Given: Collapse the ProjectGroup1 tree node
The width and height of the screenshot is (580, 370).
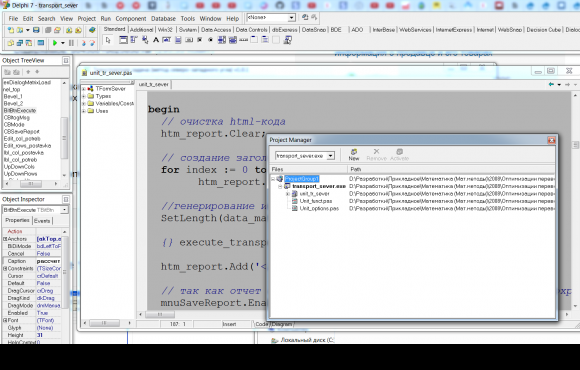Looking at the screenshot, I should (x=273, y=179).
